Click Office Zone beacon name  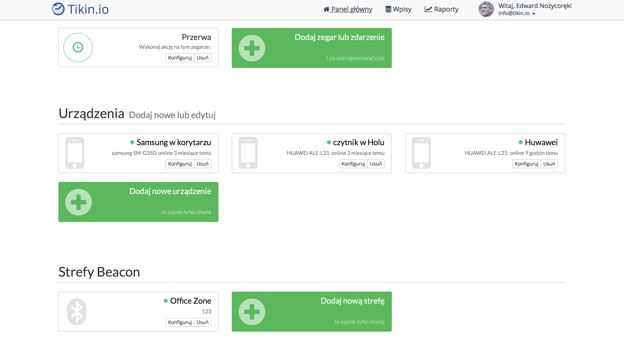191,301
